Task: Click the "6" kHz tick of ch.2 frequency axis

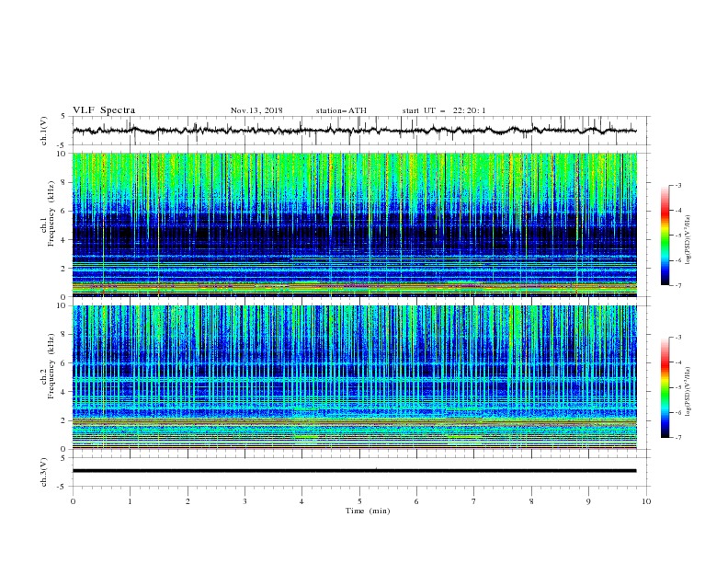Action: [65, 363]
